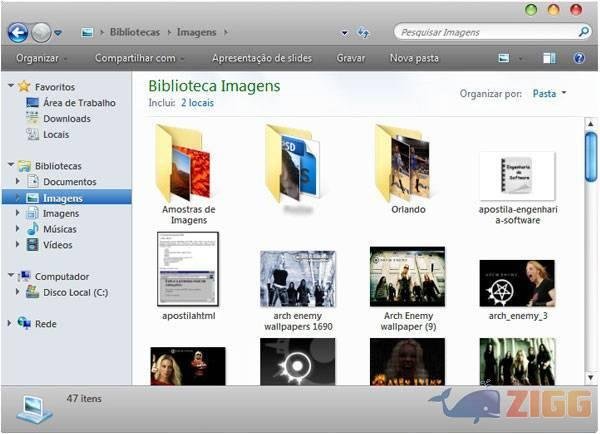Click the Back navigation arrow button
The height and width of the screenshot is (434, 600).
point(17,33)
